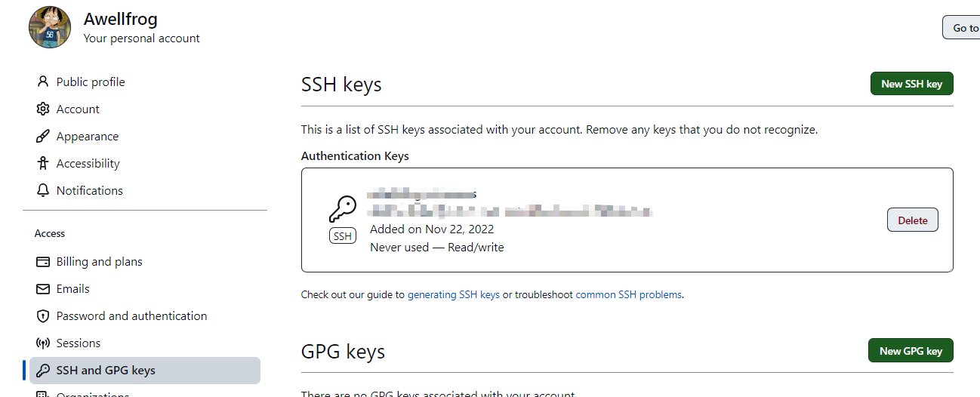Click the Notifications bell icon
The image size is (980, 397).
point(43,190)
